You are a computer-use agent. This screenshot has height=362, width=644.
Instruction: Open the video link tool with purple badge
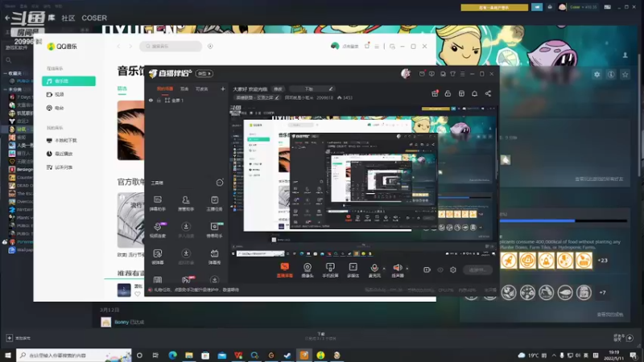[158, 230]
